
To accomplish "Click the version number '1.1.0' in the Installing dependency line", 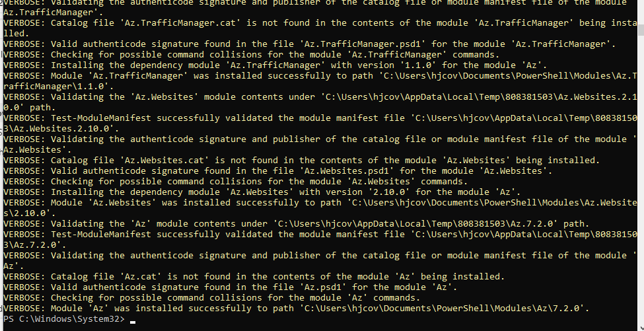I will (417, 65).
